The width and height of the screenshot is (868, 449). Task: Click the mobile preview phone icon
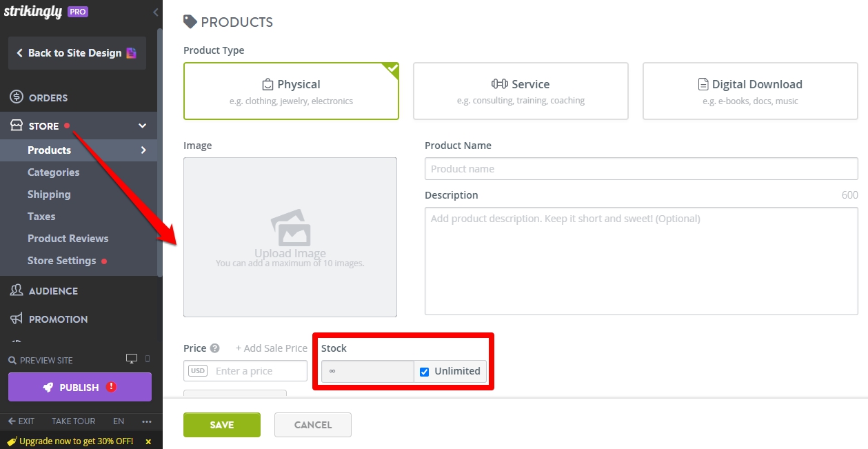click(x=148, y=359)
